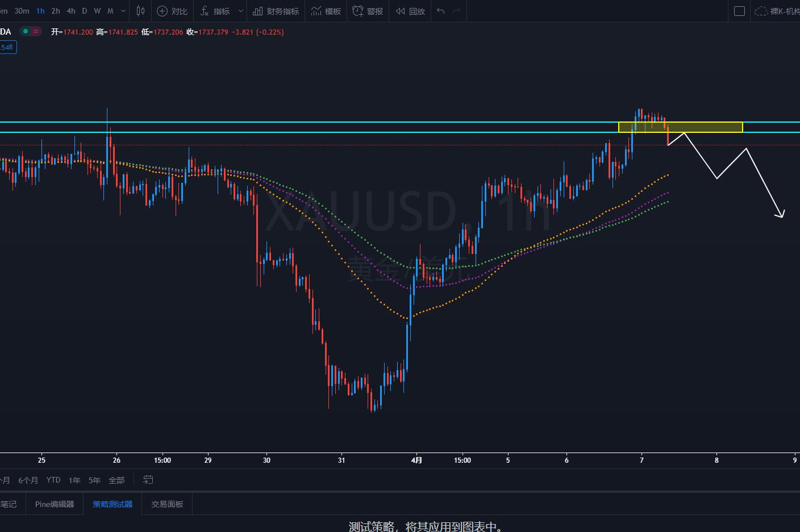Expand the time interval dropdown chevron
The width and height of the screenshot is (800, 532).
tap(123, 11)
